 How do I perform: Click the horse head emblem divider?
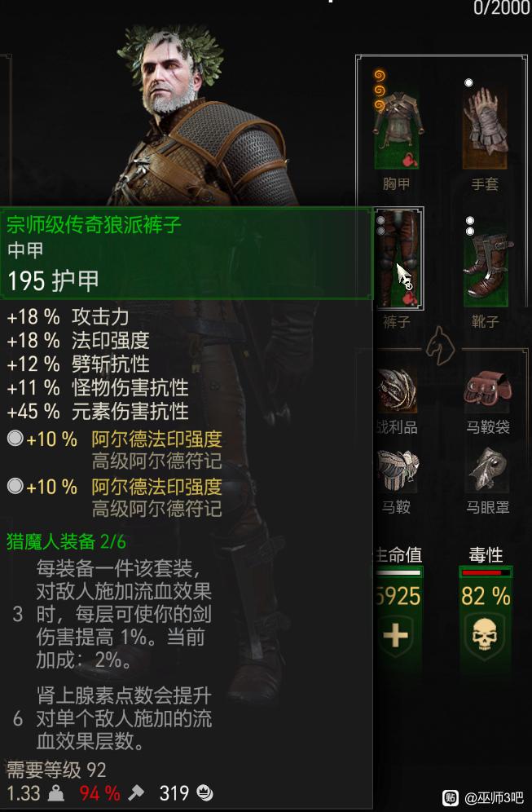[x=441, y=346]
